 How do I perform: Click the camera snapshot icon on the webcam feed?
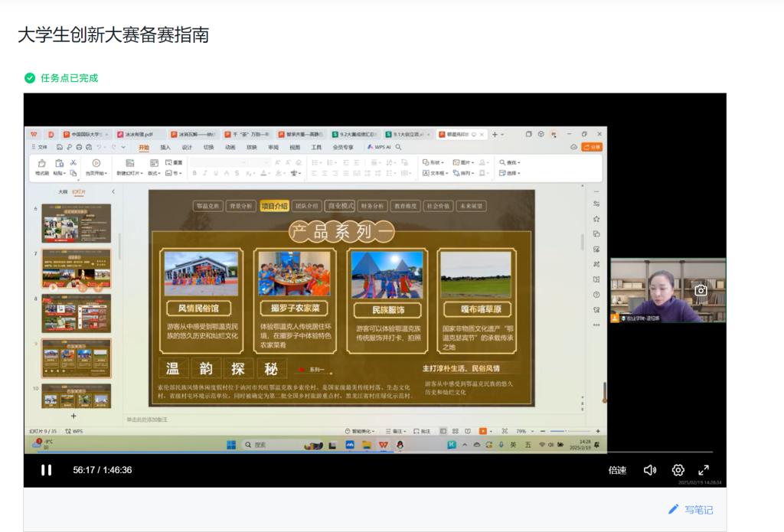point(700,290)
